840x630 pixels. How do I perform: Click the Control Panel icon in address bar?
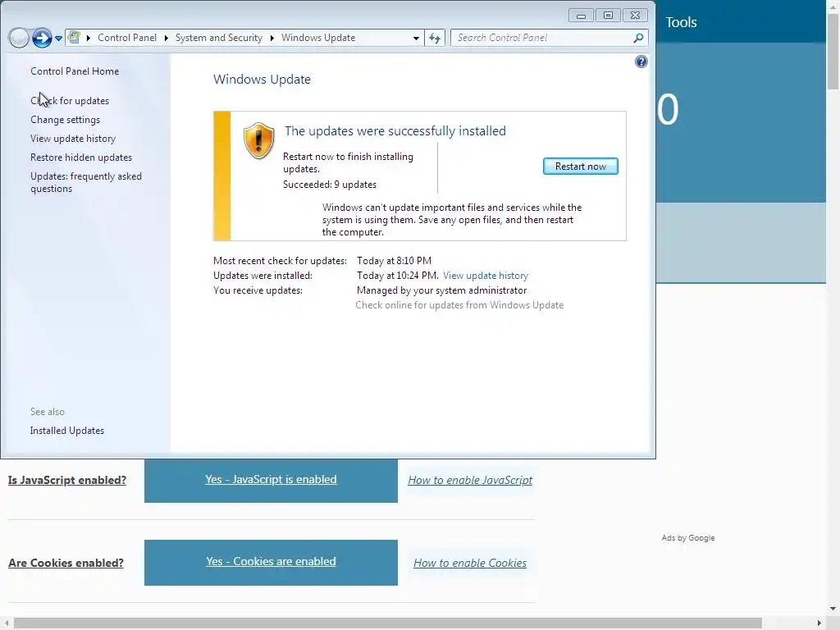click(74, 38)
